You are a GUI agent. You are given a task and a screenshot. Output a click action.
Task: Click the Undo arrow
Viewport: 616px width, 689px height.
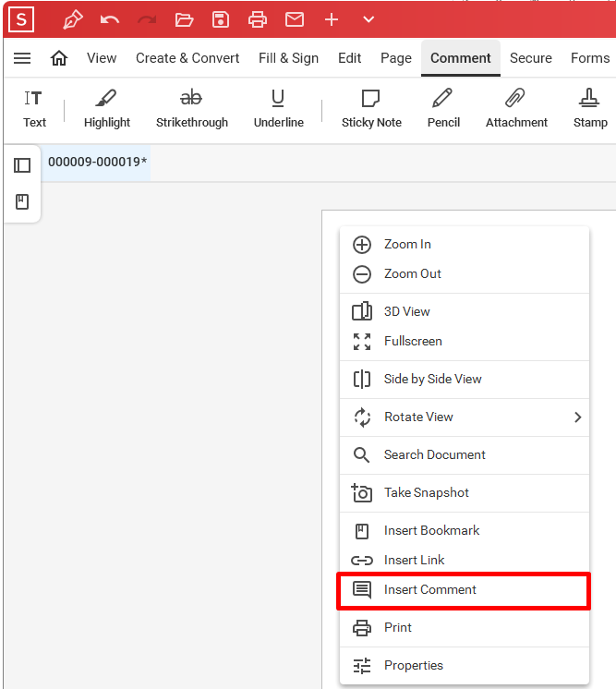110,19
